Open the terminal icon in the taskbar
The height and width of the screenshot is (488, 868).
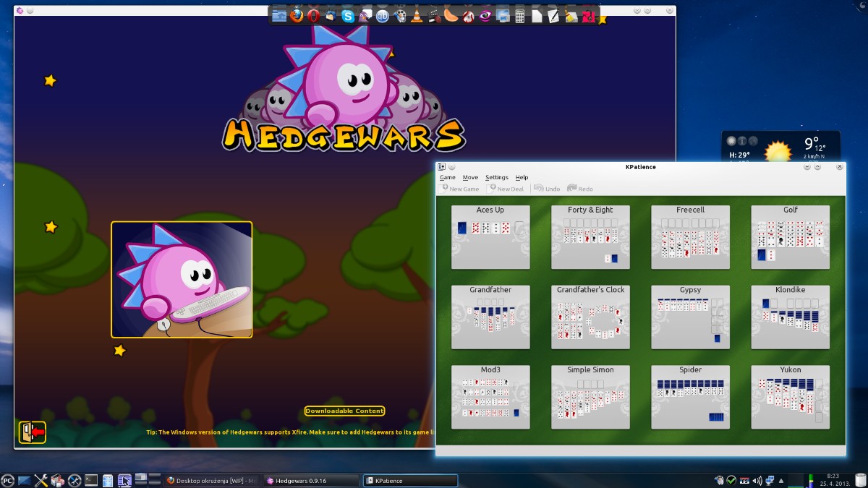point(91,480)
